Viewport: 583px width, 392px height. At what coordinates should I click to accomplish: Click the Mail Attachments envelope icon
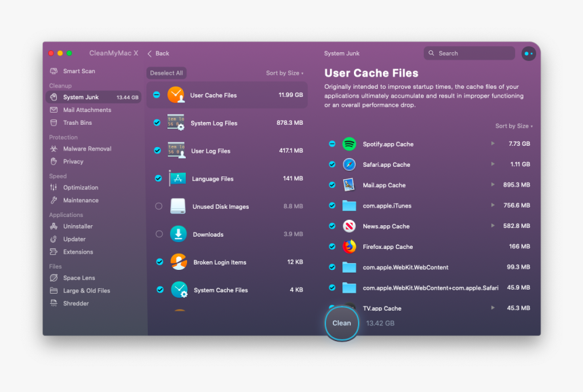coord(54,110)
